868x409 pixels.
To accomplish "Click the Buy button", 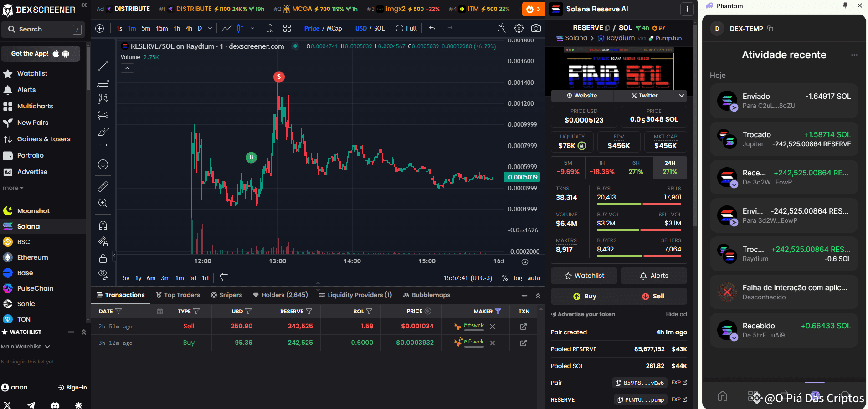I will pos(585,296).
